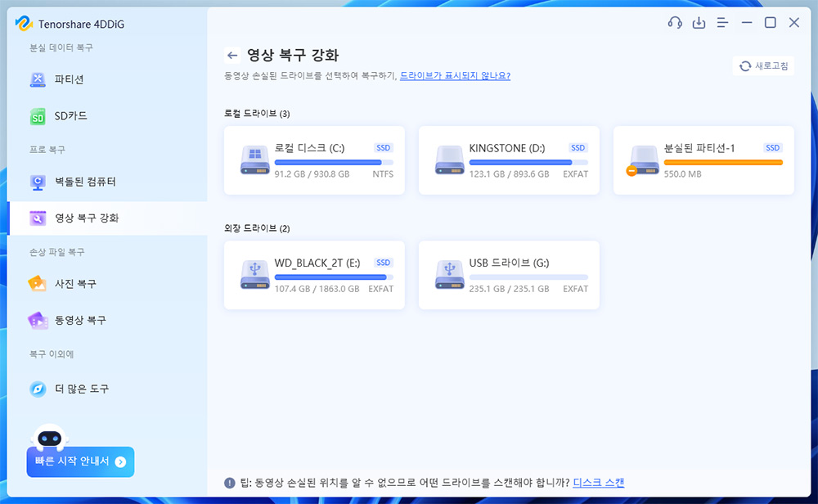The width and height of the screenshot is (818, 504).
Task: Open the 파티션 menu item
Action: click(x=107, y=79)
